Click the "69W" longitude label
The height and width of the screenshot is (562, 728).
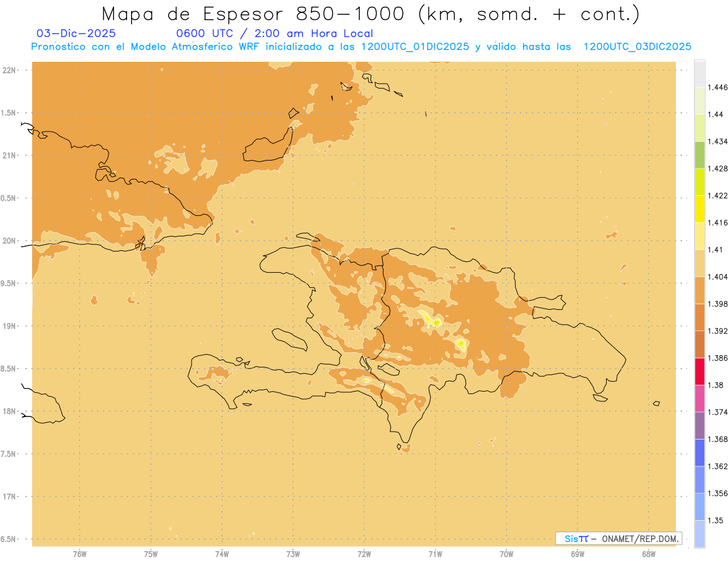tap(578, 554)
